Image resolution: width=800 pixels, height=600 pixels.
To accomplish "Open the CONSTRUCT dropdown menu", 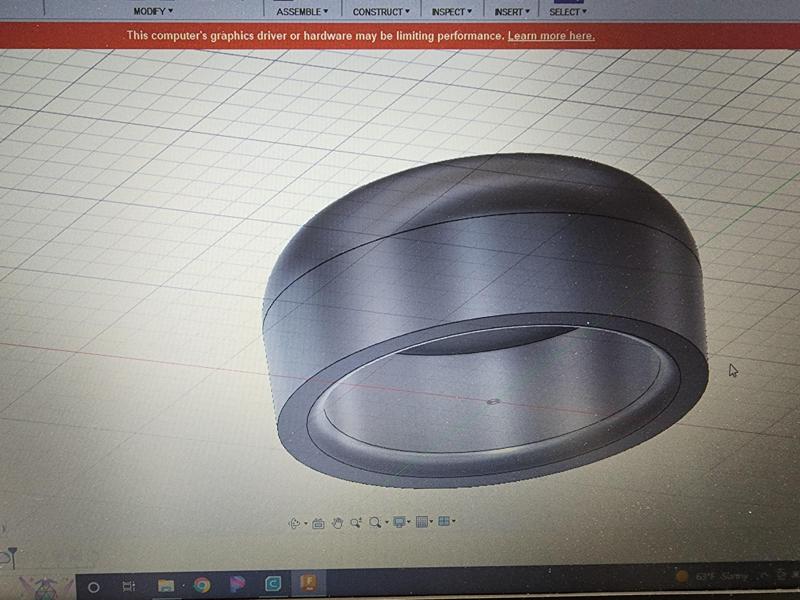I will coord(381,11).
